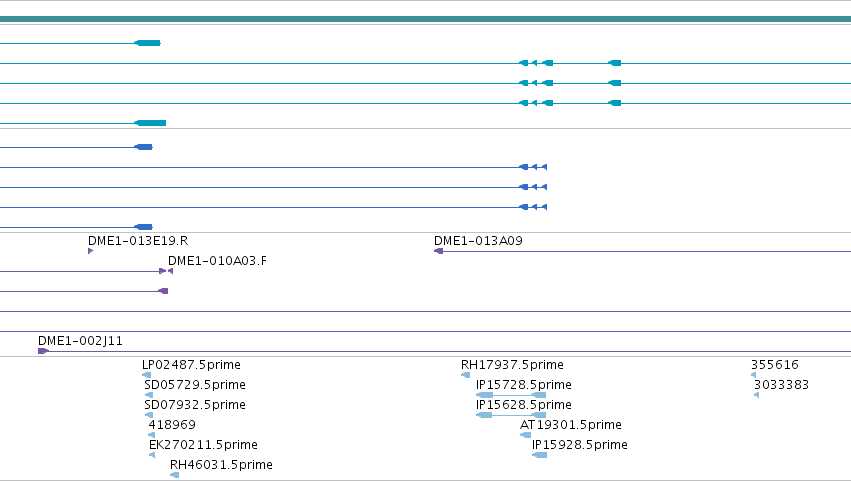Click the DME1-013A09 feature arrowhead
The width and height of the screenshot is (851, 481).
click(439, 251)
